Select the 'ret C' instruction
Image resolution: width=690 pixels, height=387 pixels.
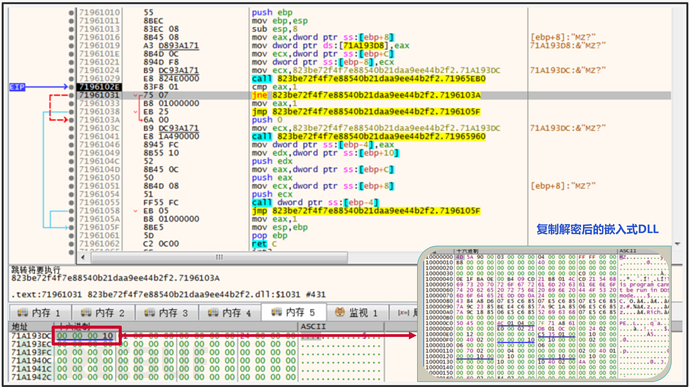(264, 244)
